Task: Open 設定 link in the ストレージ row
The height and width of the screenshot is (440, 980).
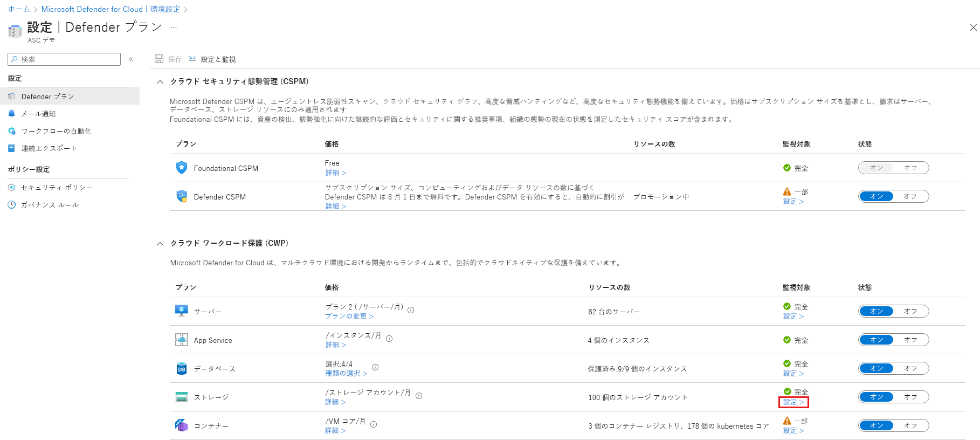Action: coord(793,402)
